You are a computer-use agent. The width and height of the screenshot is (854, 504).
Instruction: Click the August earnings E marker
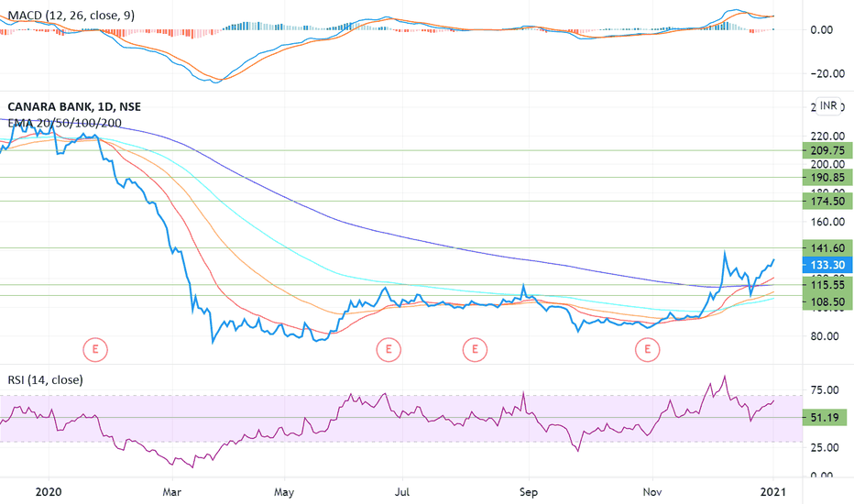point(475,349)
